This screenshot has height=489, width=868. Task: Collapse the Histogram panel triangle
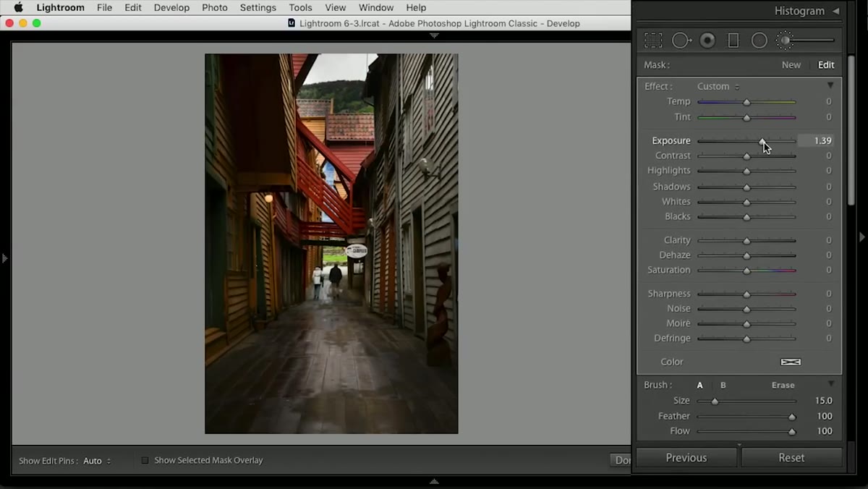pyautogui.click(x=835, y=11)
